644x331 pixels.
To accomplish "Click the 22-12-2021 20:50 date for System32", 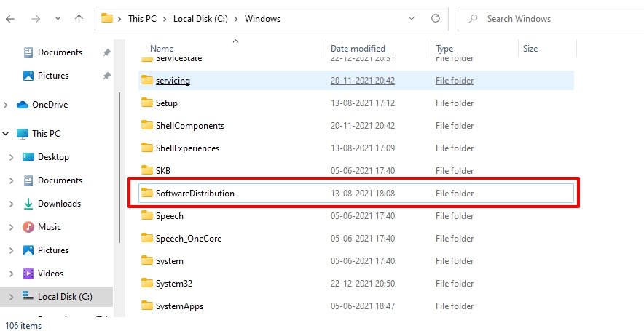I will pyautogui.click(x=363, y=284).
